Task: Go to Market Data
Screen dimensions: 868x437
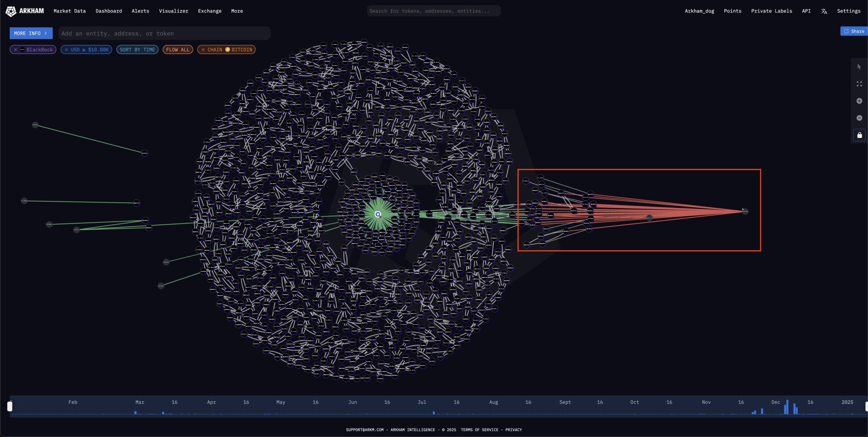Action: click(x=70, y=11)
